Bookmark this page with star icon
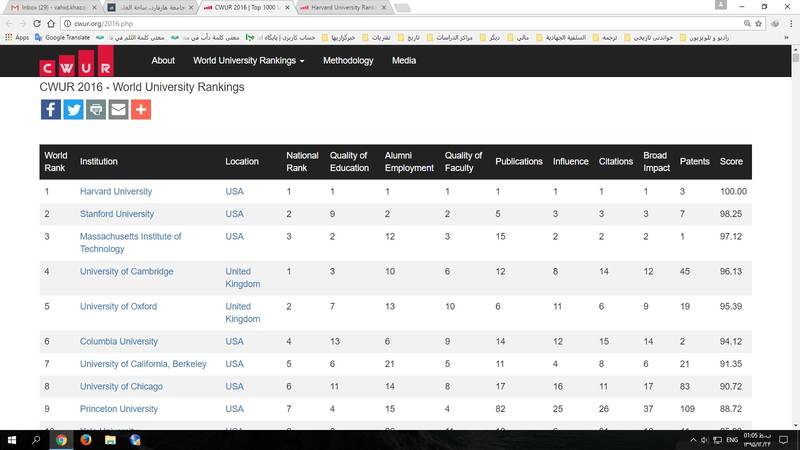Viewport: 800px width, 450px height. coord(759,23)
